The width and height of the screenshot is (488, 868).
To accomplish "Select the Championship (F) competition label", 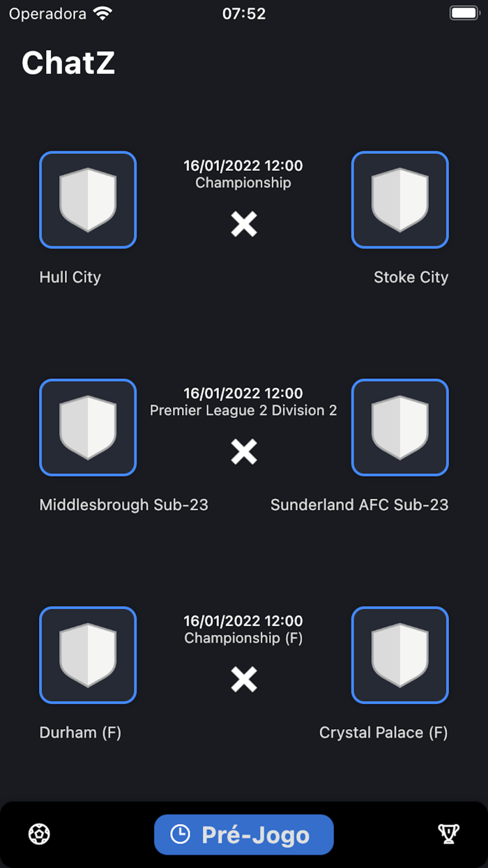I will click(x=243, y=638).
